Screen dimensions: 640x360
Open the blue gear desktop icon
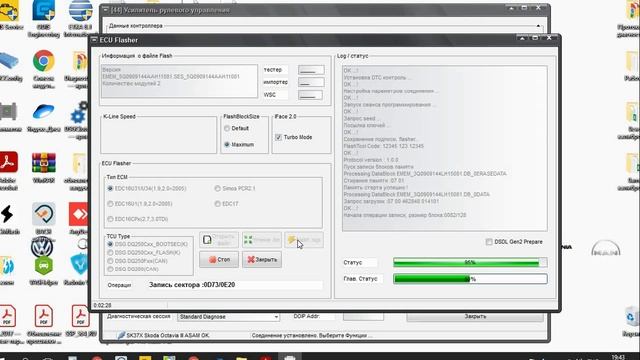(79, 113)
